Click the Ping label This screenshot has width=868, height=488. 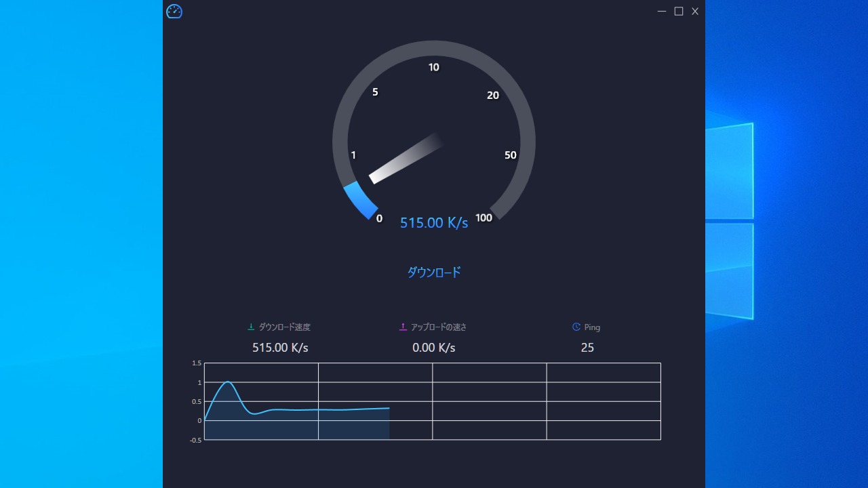point(592,327)
